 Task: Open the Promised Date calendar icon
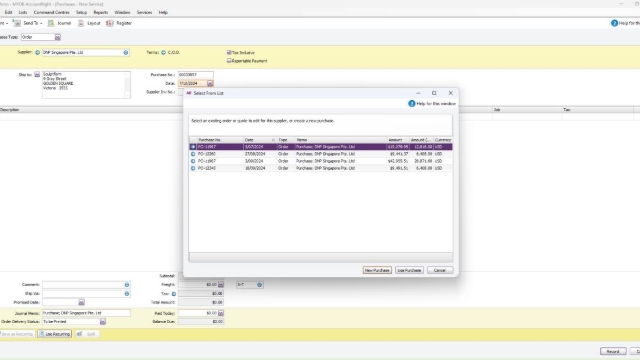tap(81, 302)
